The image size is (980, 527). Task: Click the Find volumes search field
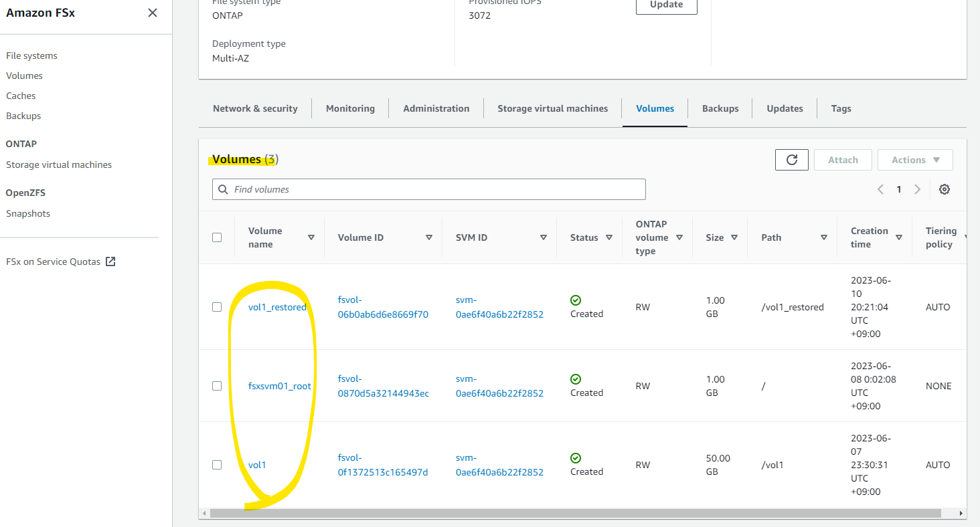pos(429,189)
